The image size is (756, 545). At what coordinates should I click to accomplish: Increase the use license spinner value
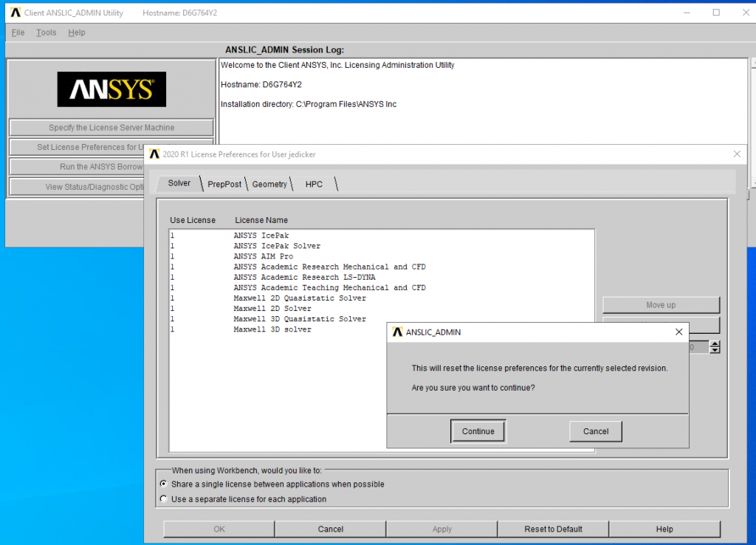point(715,344)
